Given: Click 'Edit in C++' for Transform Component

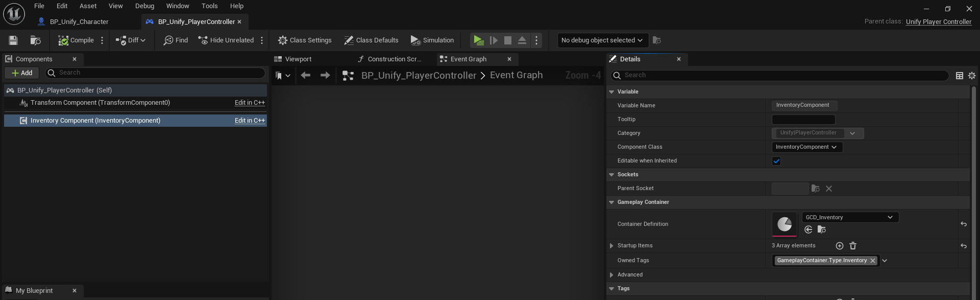Looking at the screenshot, I should tap(250, 103).
